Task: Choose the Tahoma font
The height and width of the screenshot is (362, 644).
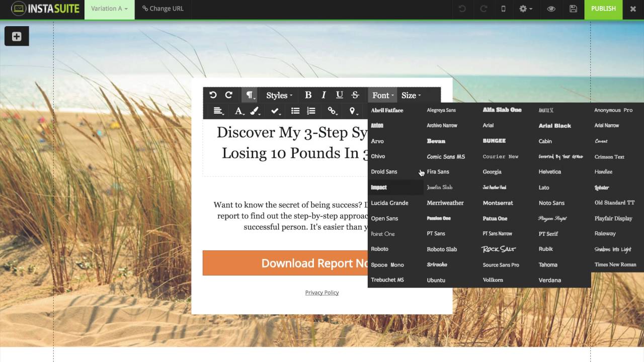Action: click(548, 264)
